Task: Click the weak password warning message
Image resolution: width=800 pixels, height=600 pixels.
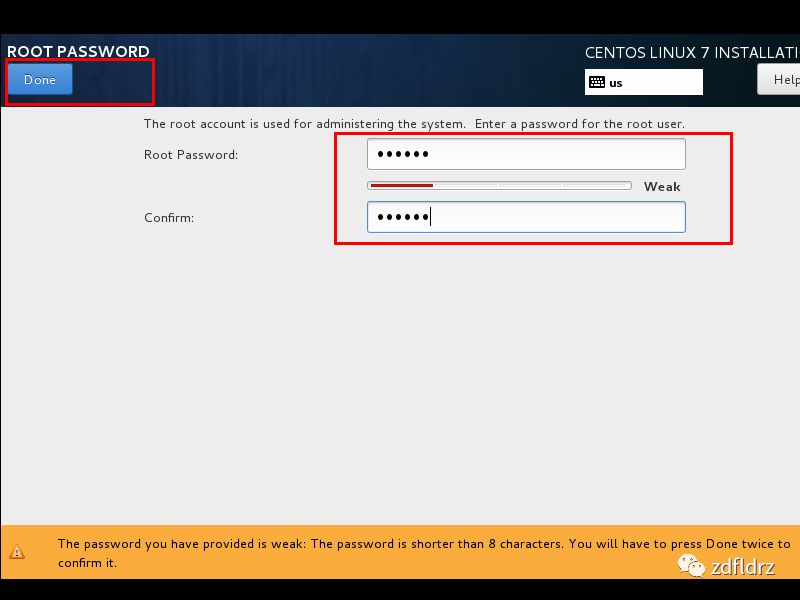Action: pyautogui.click(x=423, y=553)
